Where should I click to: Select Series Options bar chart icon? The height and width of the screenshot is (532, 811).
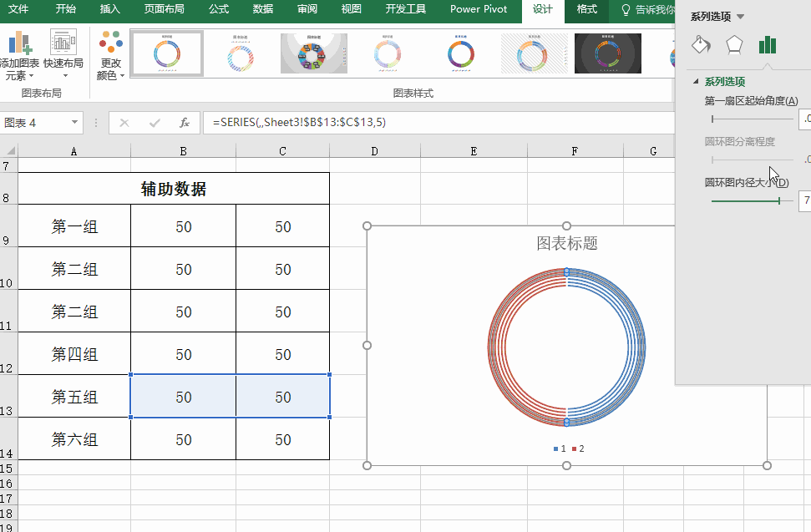pyautogui.click(x=768, y=45)
